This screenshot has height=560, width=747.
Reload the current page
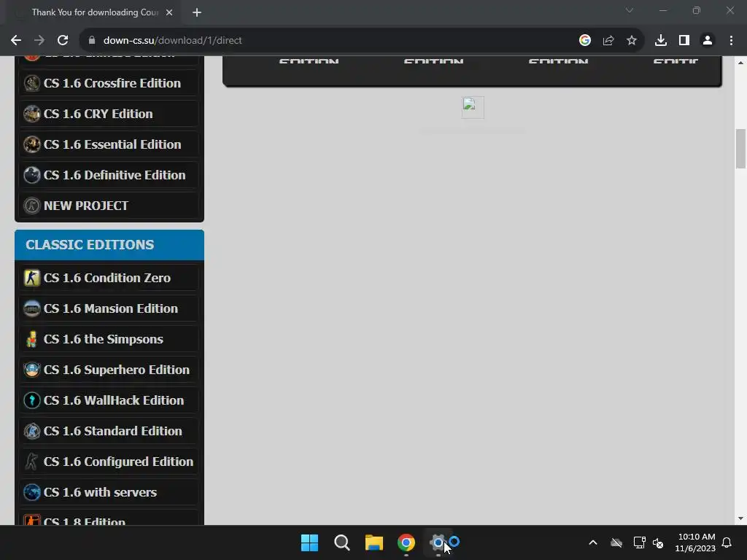(x=63, y=41)
